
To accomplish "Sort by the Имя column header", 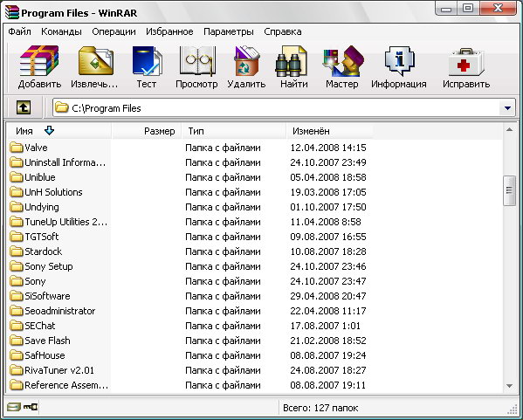I will point(59,131).
